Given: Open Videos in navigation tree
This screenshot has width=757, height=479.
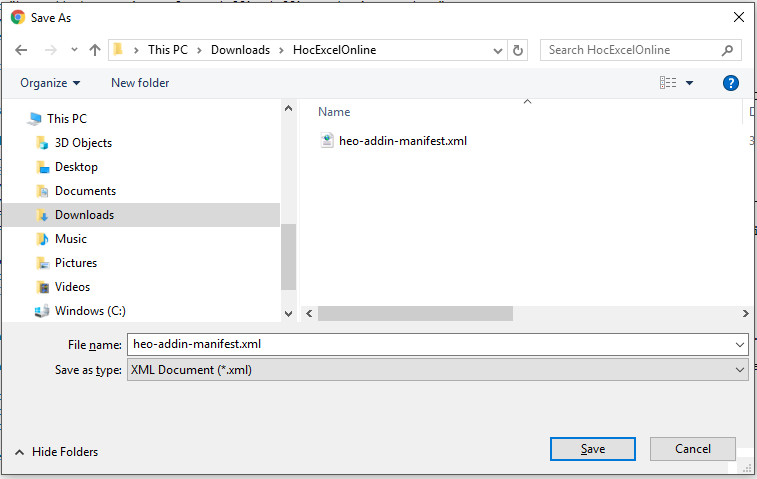Looking at the screenshot, I should (x=72, y=287).
